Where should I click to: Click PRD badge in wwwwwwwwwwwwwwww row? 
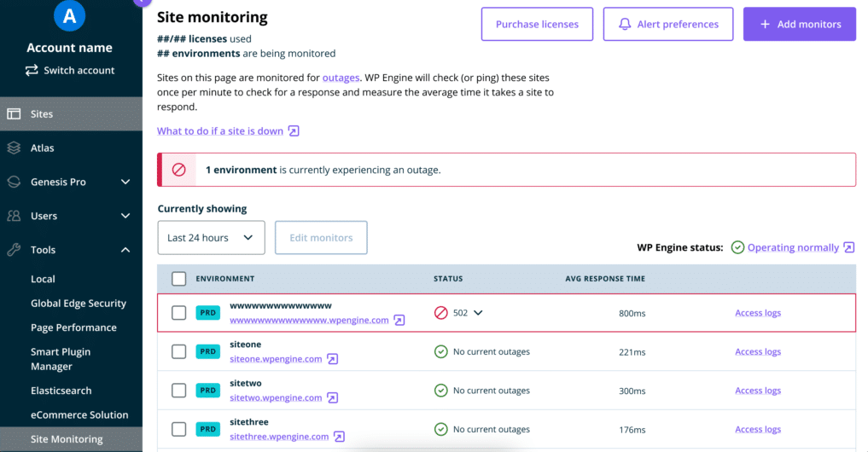[207, 313]
